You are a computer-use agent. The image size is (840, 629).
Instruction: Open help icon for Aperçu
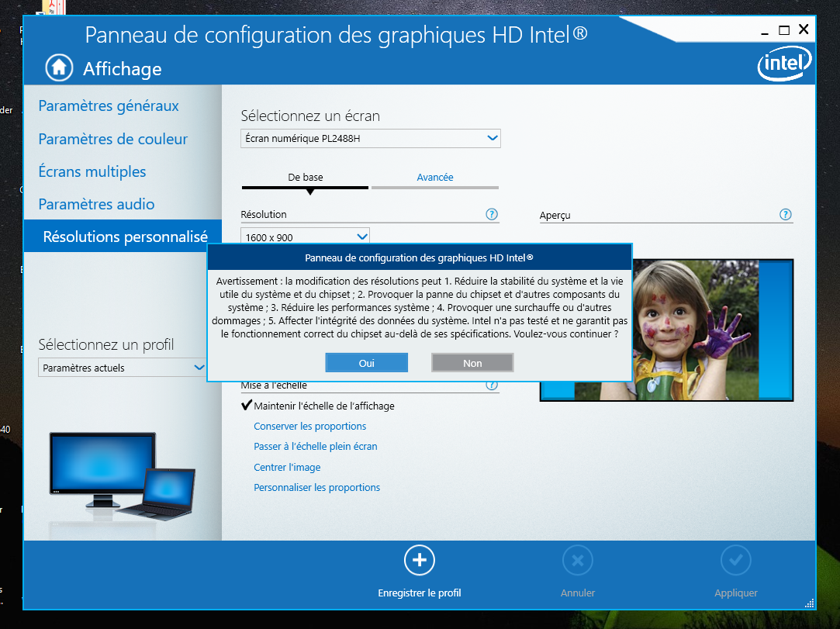[x=786, y=215]
